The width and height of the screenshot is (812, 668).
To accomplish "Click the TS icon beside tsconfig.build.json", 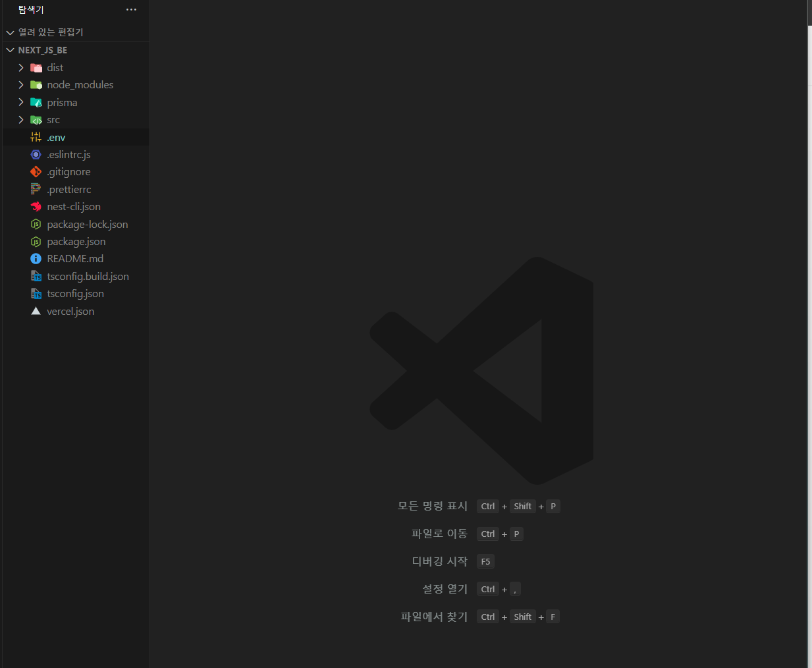I will point(36,276).
